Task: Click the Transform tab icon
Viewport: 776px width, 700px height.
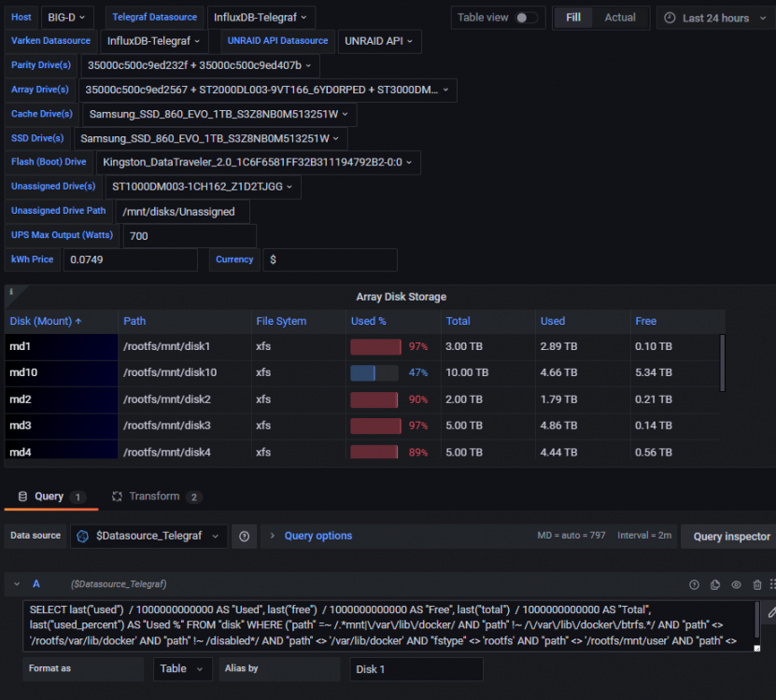Action: (x=117, y=497)
